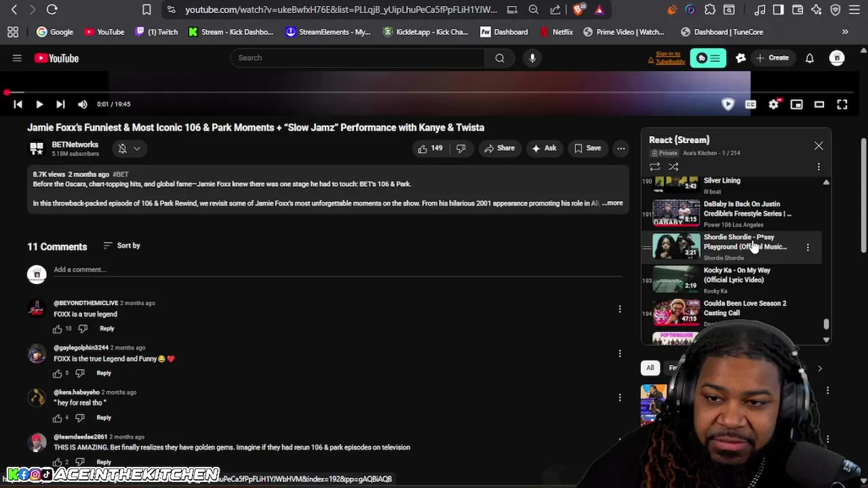This screenshot has height=488, width=868.
Task: Open Brave Leo AI sparkle icon
Action: click(x=816, y=9)
